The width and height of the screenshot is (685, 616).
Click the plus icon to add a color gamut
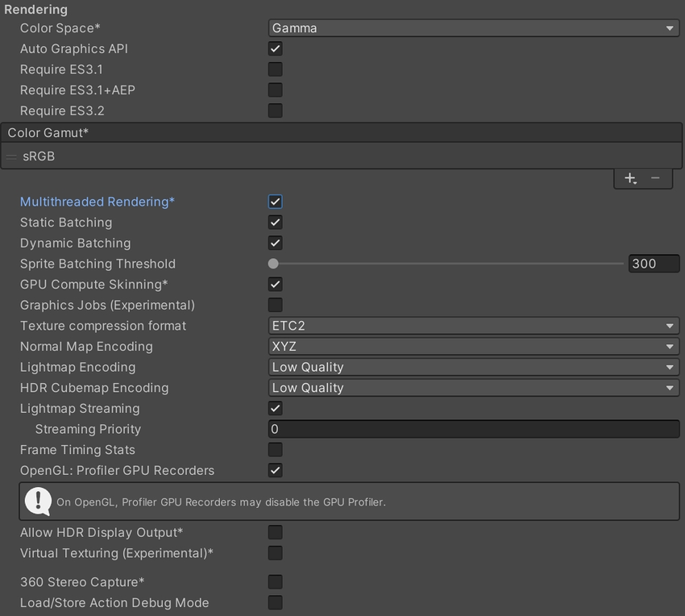click(629, 177)
